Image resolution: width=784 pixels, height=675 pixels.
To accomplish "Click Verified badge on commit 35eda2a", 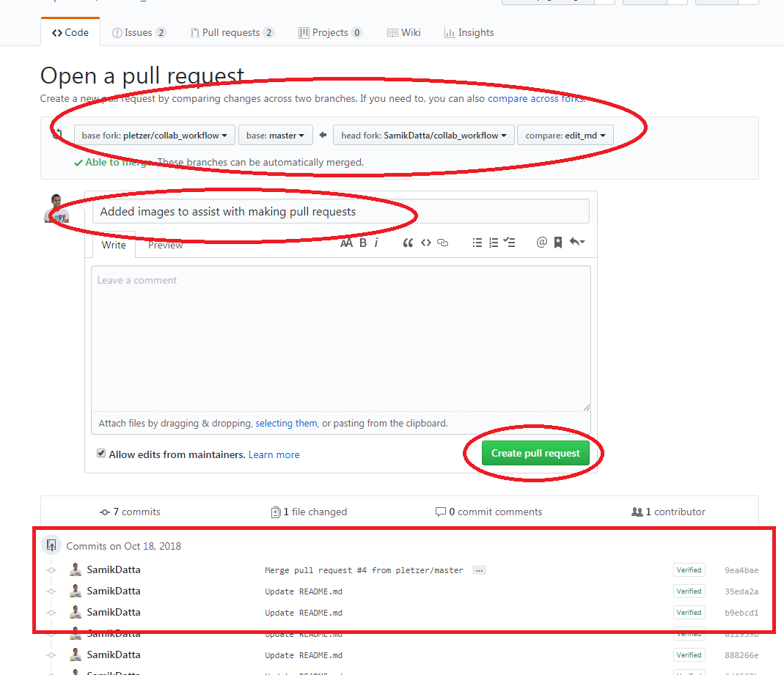I will click(689, 591).
